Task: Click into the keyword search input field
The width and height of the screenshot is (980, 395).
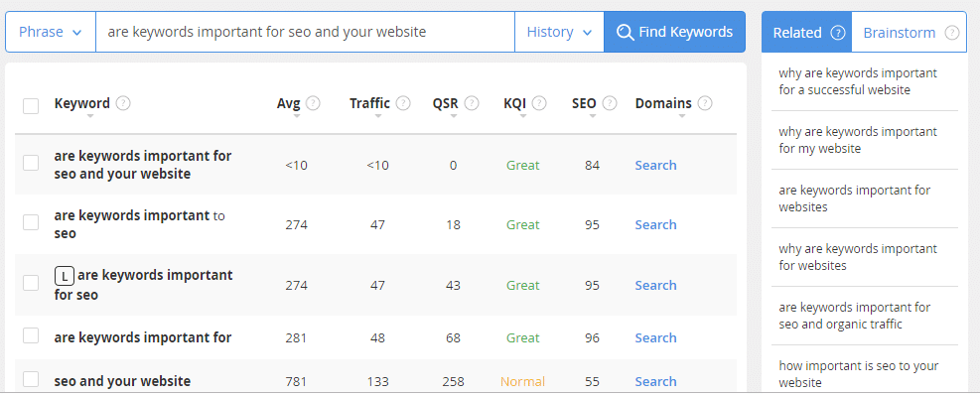Action: click(305, 32)
